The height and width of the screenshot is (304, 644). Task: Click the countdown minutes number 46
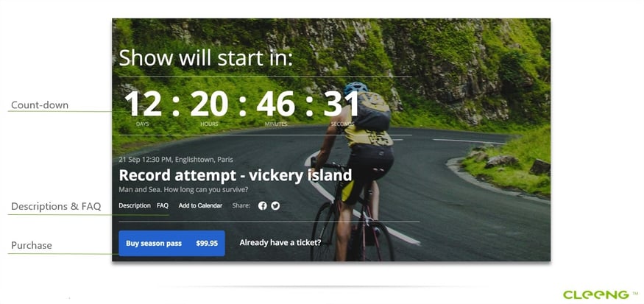(x=275, y=104)
